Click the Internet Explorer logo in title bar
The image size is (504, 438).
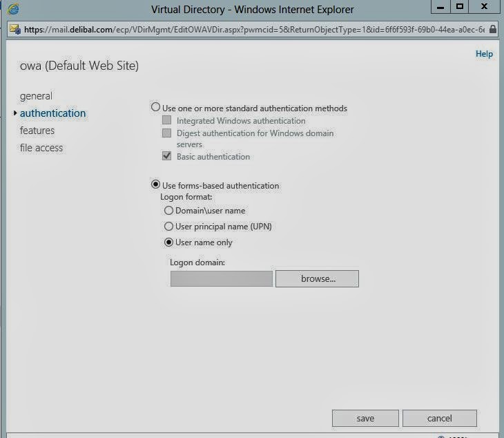(x=12, y=10)
